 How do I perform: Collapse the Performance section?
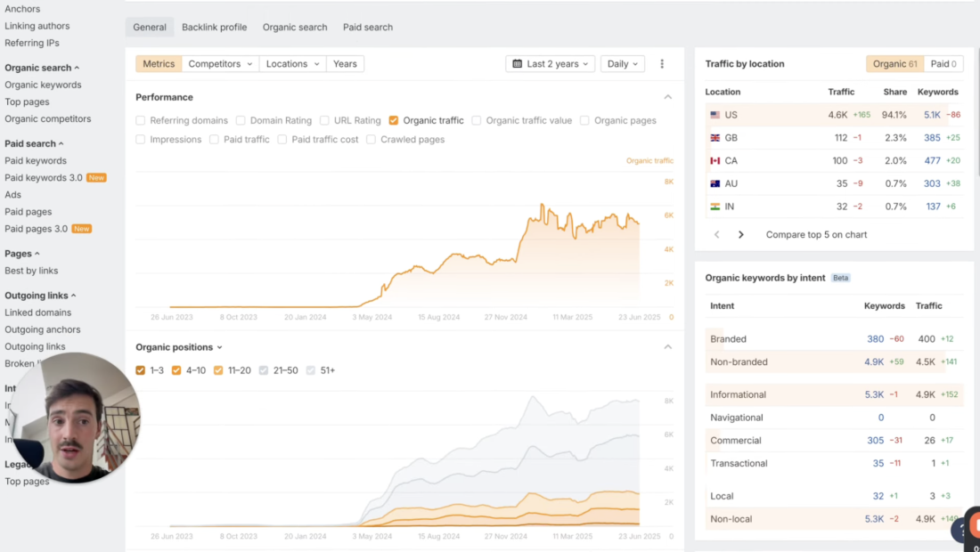[x=667, y=96]
